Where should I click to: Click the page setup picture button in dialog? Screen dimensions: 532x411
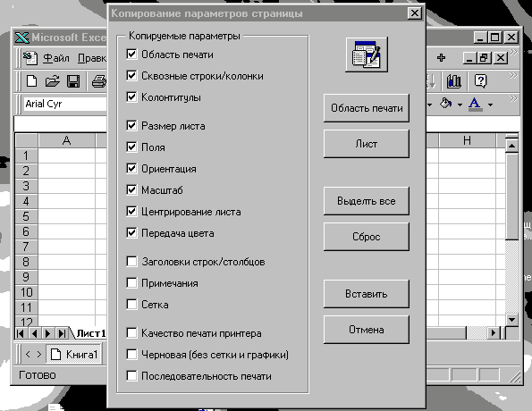[367, 55]
